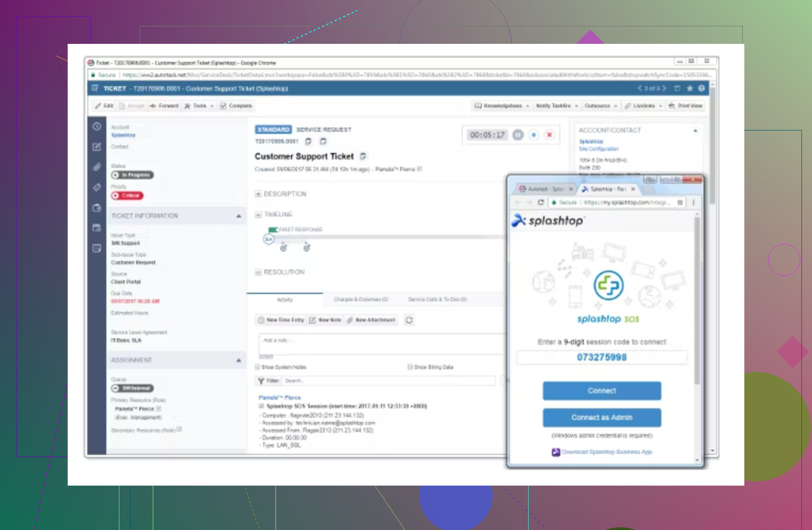Click the SLA marker on the timeline
This screenshot has width=812, height=530.
click(269, 239)
